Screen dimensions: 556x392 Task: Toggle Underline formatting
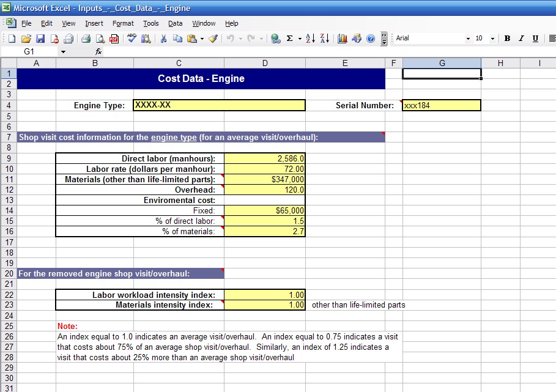[x=535, y=39]
